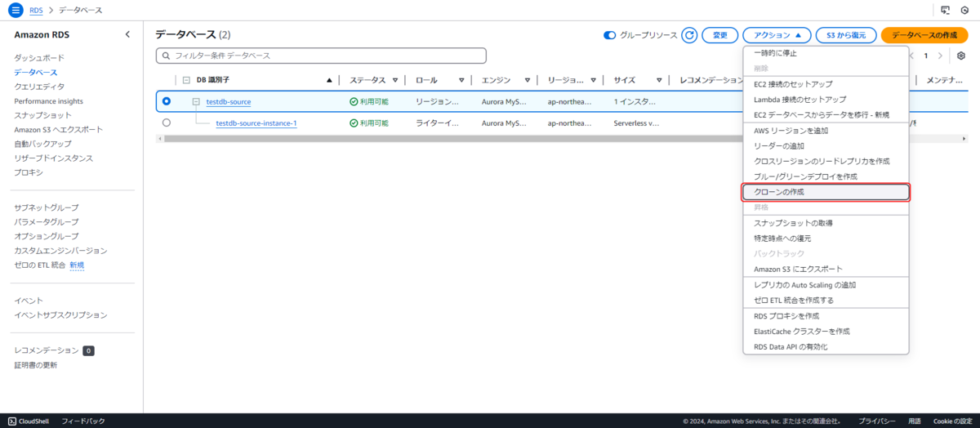Collapse all rows via header expander
The image size is (980, 428).
pyautogui.click(x=186, y=80)
